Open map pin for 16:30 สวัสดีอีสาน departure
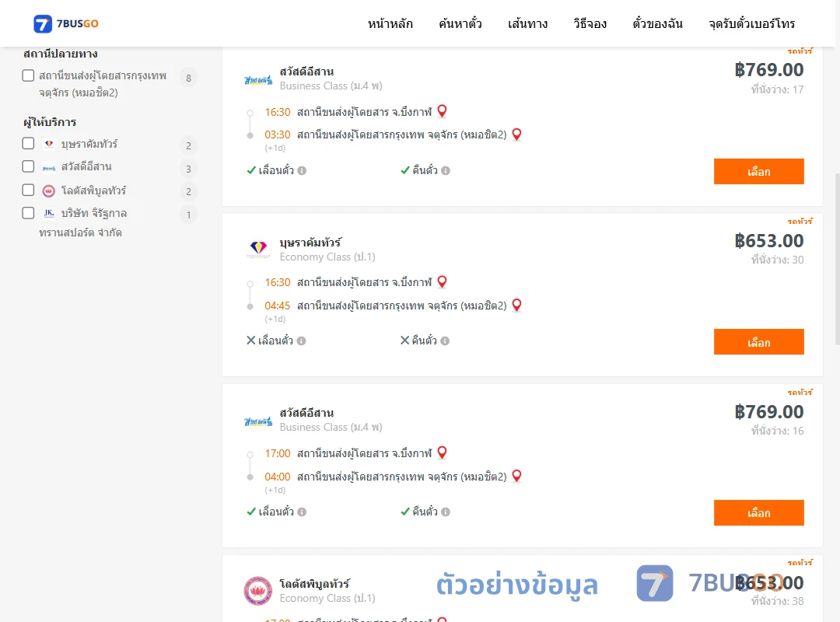Screen dimensions: 840x622 click(x=442, y=111)
